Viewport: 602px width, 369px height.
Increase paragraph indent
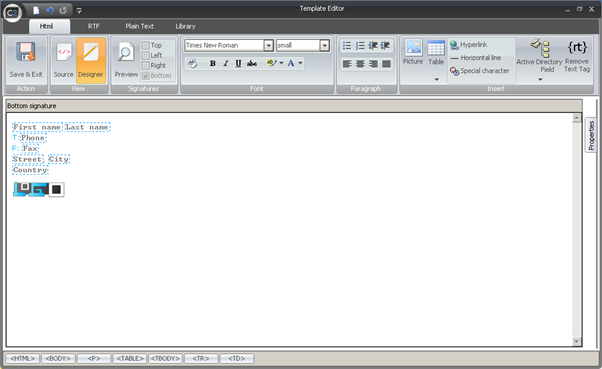pos(385,46)
